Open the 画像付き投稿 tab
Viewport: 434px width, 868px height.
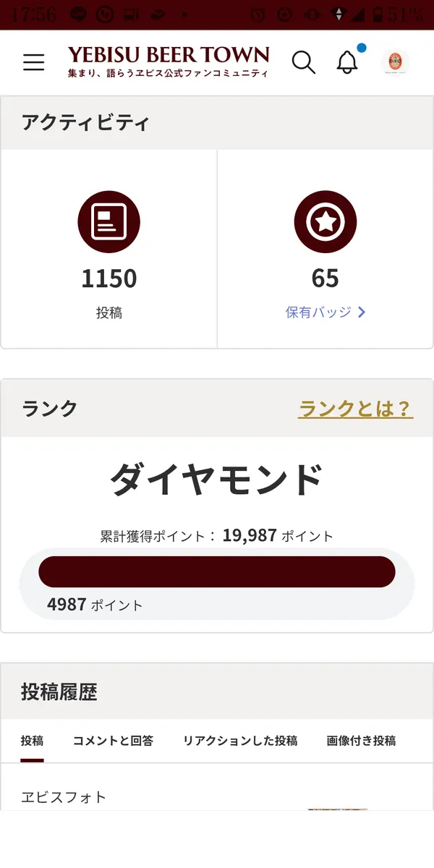point(361,741)
